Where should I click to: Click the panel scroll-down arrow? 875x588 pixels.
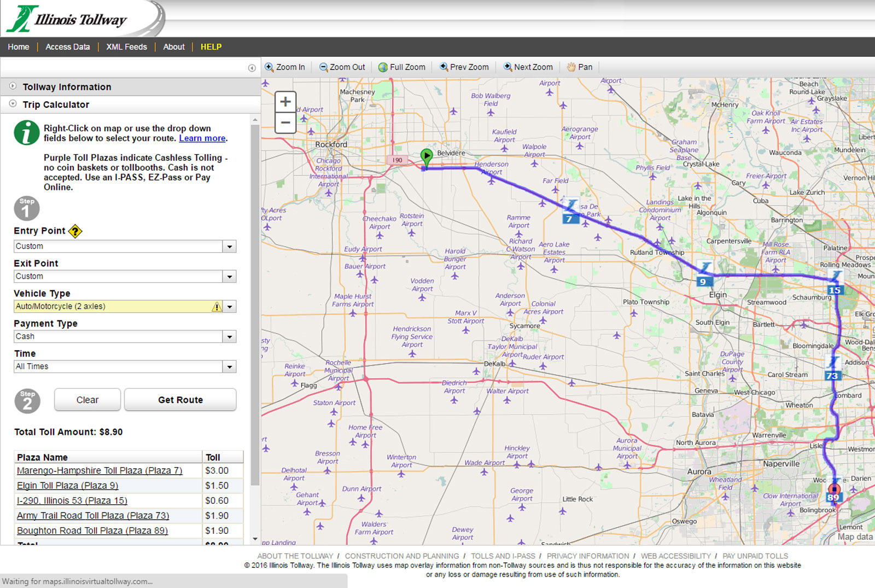click(x=255, y=539)
